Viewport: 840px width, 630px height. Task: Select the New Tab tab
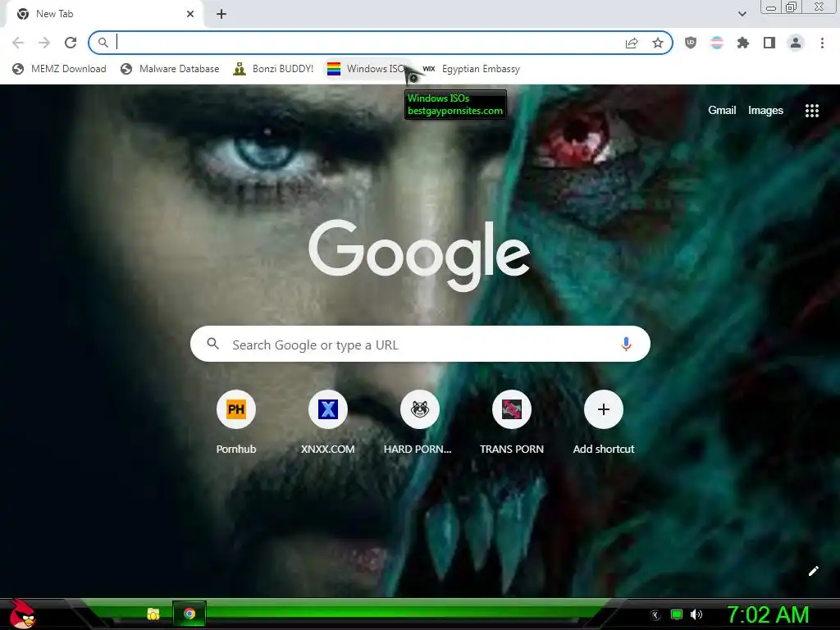pyautogui.click(x=104, y=14)
